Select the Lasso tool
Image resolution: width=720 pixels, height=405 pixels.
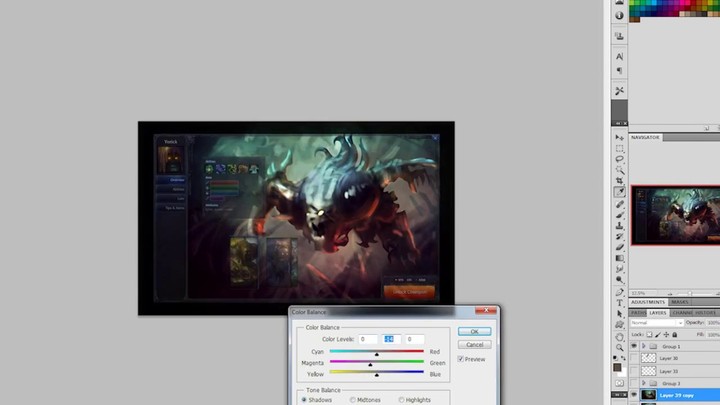click(619, 159)
